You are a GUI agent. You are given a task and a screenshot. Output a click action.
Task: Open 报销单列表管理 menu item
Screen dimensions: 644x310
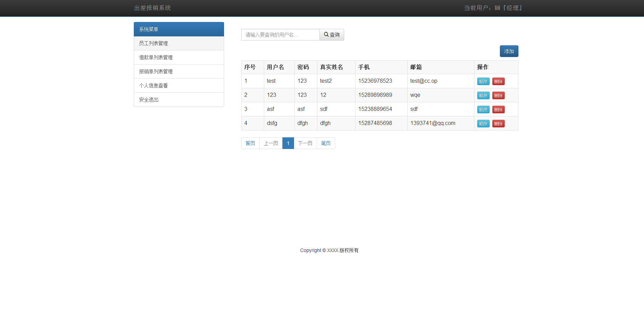(179, 71)
